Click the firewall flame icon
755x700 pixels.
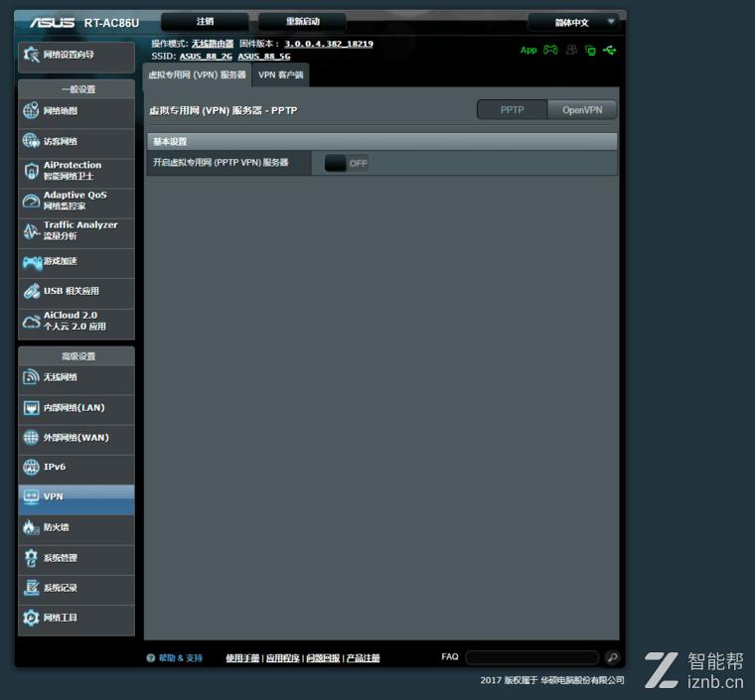[x=31, y=527]
